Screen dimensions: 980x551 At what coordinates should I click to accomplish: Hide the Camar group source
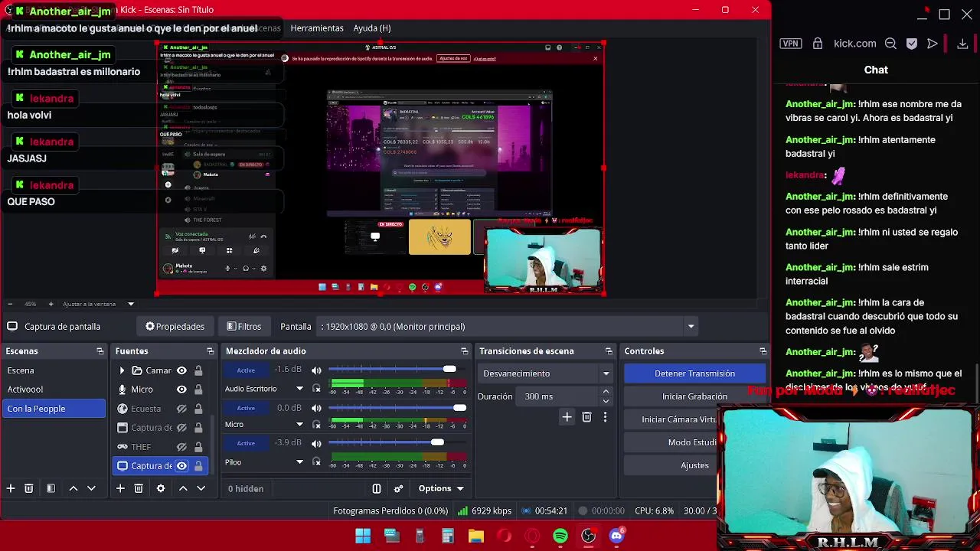click(181, 370)
